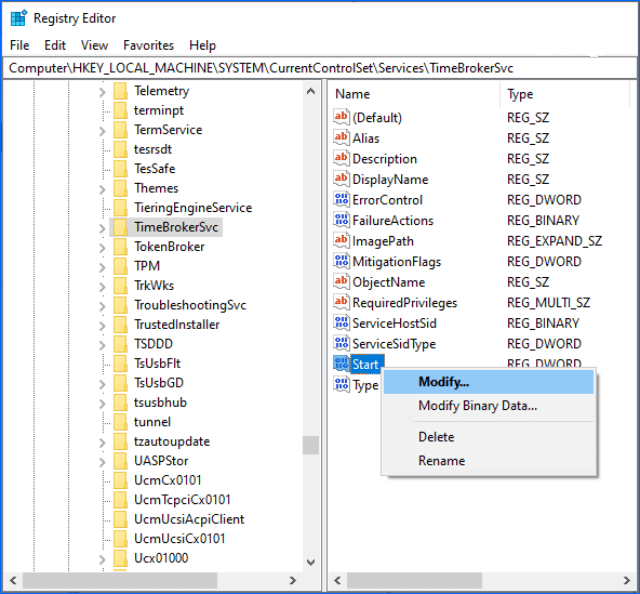This screenshot has width=640, height=594.
Task: Select the tsusbhub key
Action: (160, 403)
